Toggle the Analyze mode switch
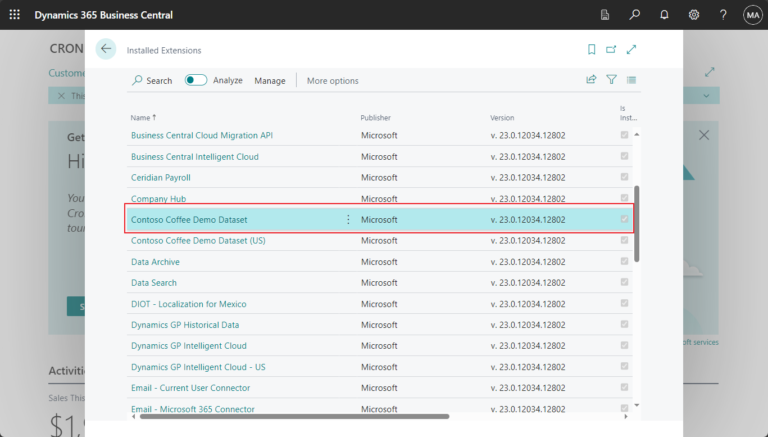The height and width of the screenshot is (437, 768). pyautogui.click(x=196, y=80)
